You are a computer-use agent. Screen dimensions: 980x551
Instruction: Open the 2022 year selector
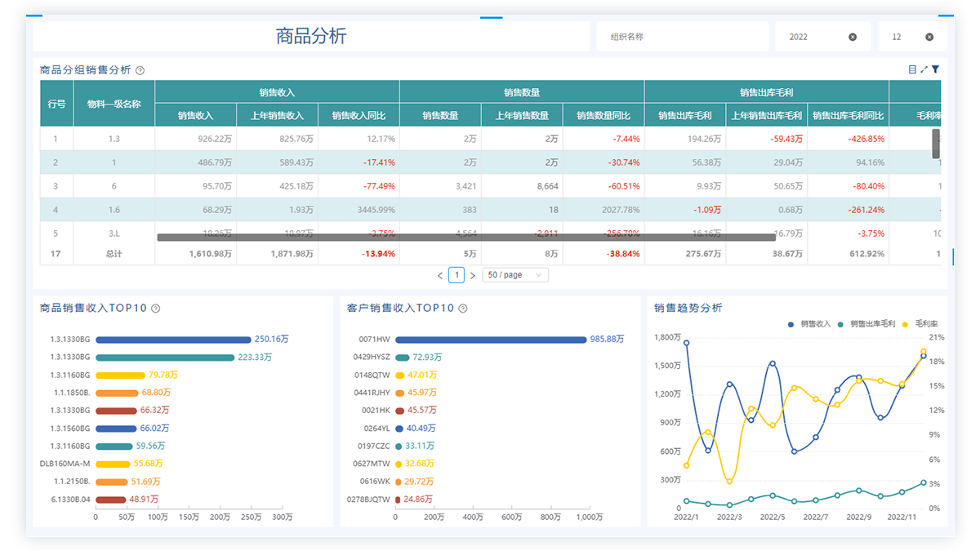pos(813,37)
